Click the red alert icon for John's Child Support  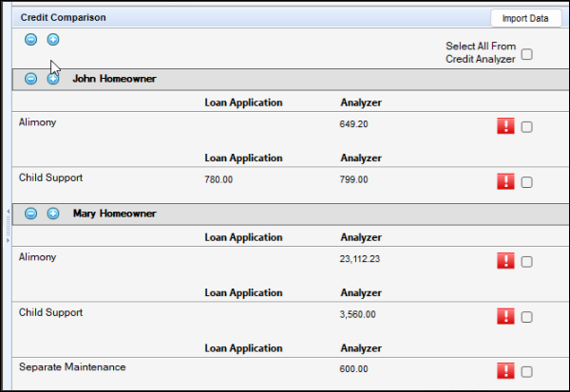[505, 181]
